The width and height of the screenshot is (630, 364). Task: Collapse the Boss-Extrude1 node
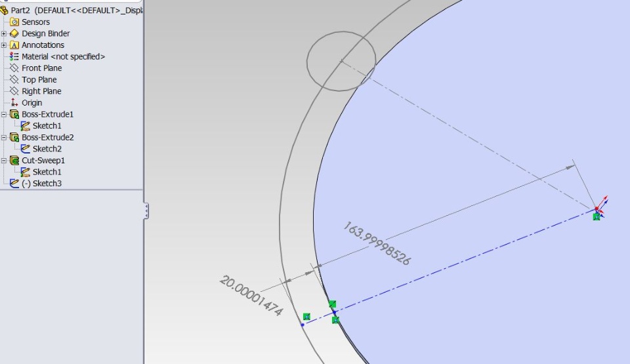tap(4, 114)
